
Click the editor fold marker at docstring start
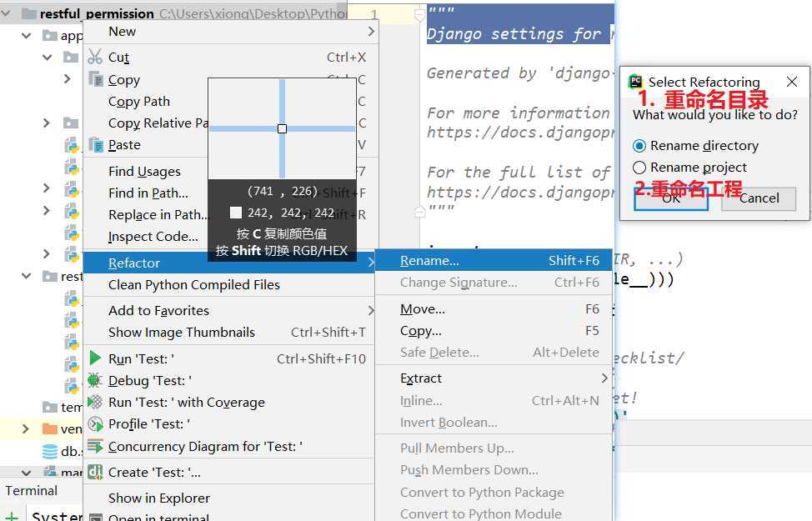click(419, 16)
